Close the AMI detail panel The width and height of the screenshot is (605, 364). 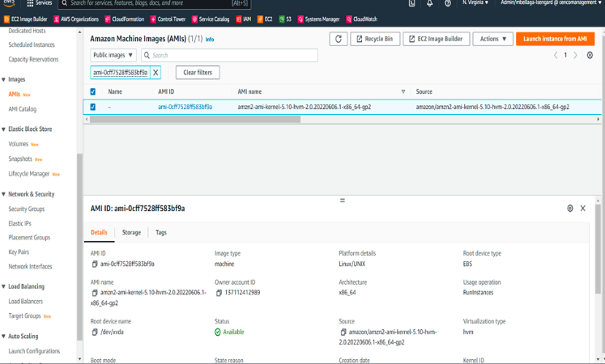[583, 208]
